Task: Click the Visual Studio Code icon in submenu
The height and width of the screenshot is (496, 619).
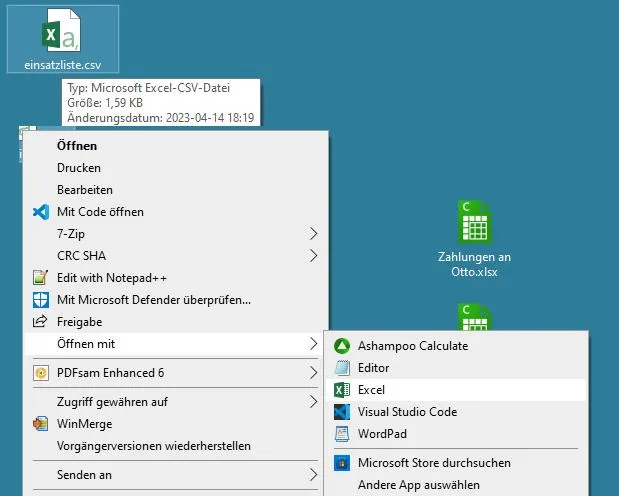Action: pyautogui.click(x=342, y=412)
